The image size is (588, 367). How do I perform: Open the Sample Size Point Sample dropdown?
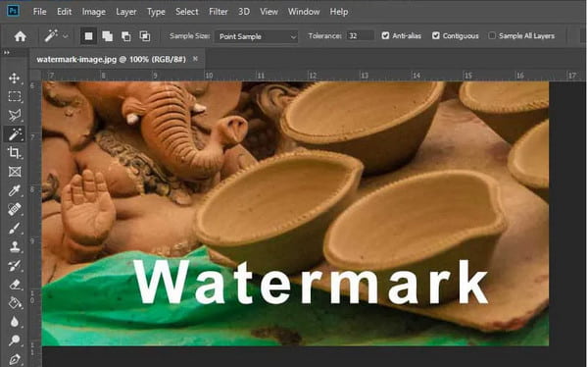point(257,36)
